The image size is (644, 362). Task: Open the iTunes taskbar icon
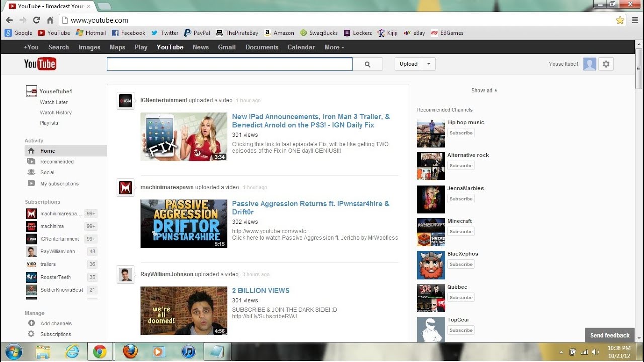point(188,351)
